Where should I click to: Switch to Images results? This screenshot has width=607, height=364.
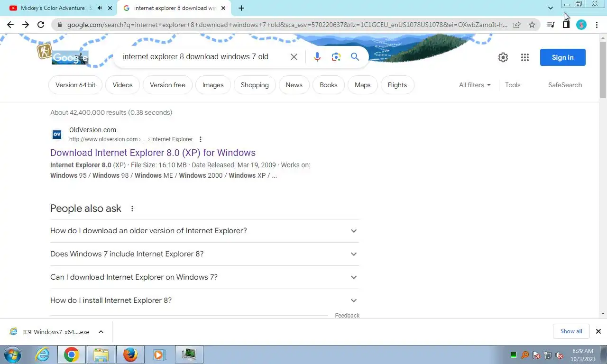[213, 85]
